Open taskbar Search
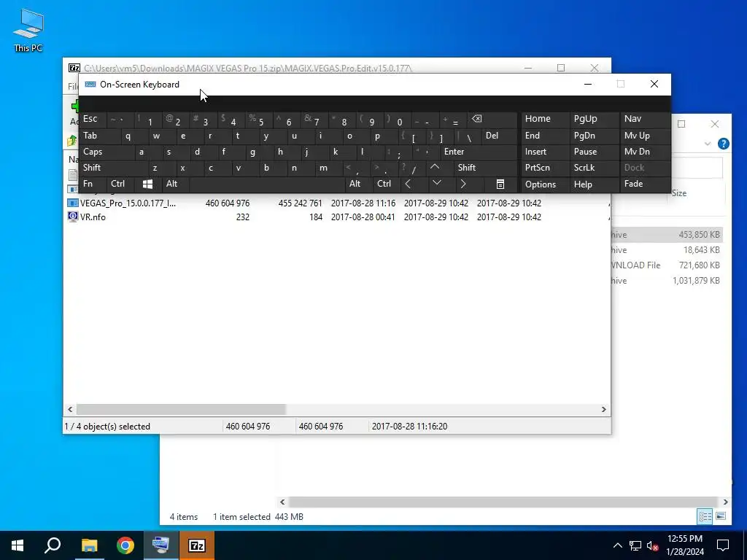The height and width of the screenshot is (560, 747). pyautogui.click(x=53, y=545)
